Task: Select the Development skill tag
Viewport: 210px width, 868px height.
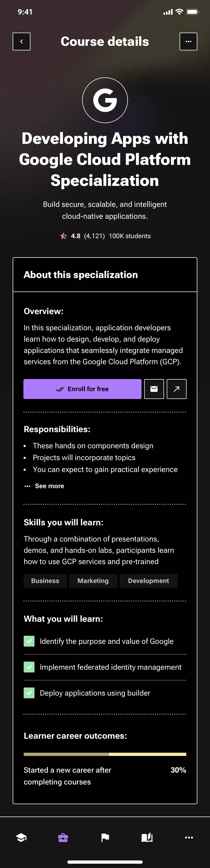Action: 148,581
